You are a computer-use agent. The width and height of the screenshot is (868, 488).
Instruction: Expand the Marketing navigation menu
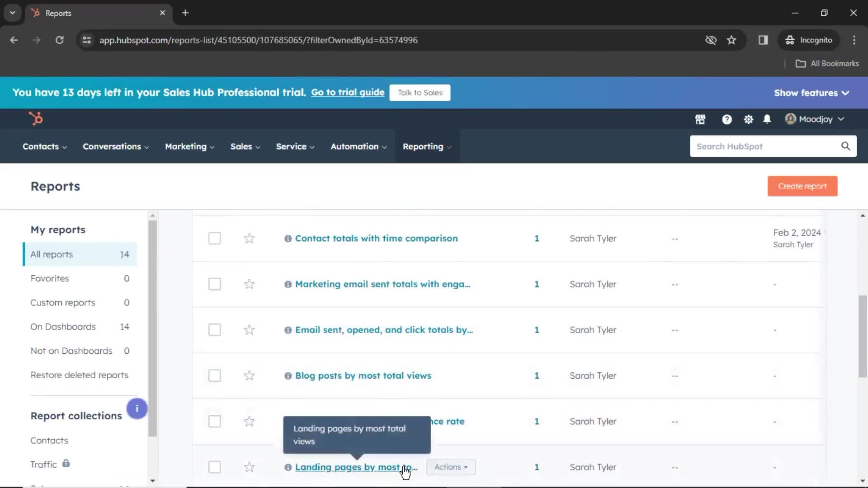190,146
